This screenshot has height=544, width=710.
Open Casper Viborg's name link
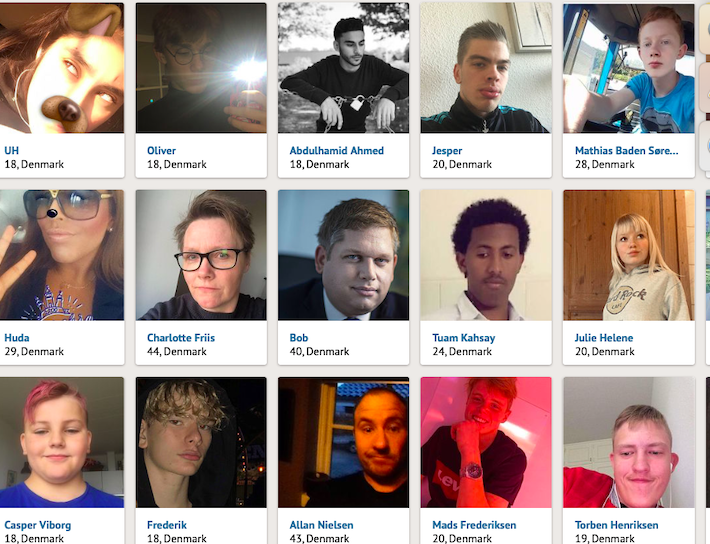[38, 525]
